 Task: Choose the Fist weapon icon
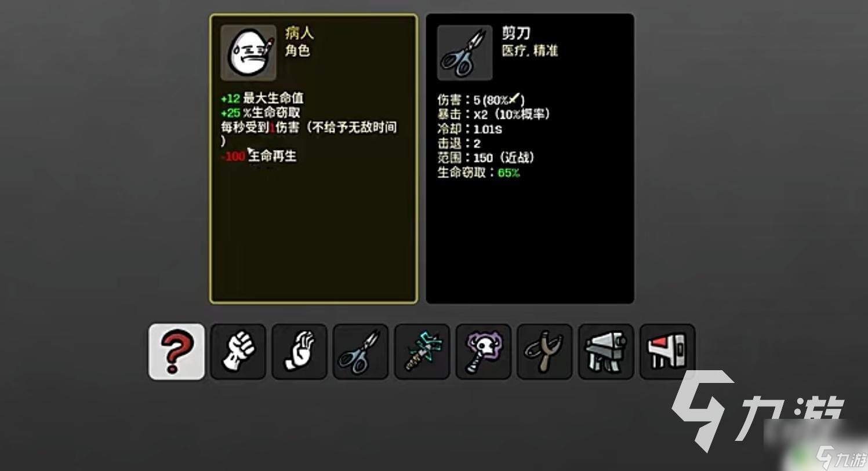pyautogui.click(x=238, y=352)
